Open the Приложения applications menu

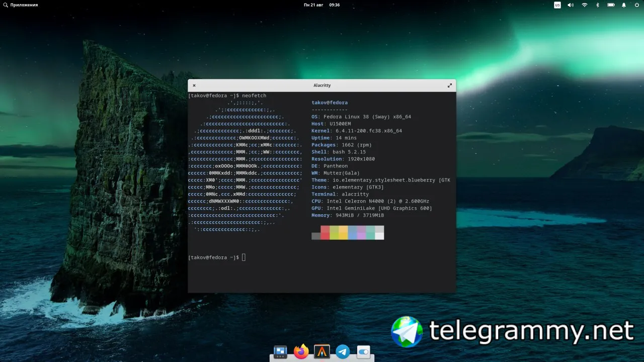[21, 5]
